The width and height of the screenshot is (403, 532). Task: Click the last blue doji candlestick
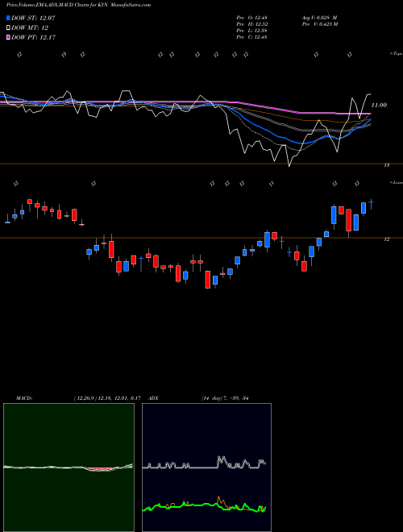371,204
